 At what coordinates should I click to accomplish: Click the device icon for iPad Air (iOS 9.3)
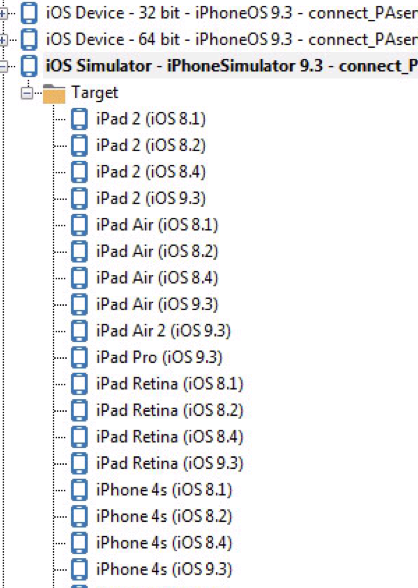pos(79,304)
